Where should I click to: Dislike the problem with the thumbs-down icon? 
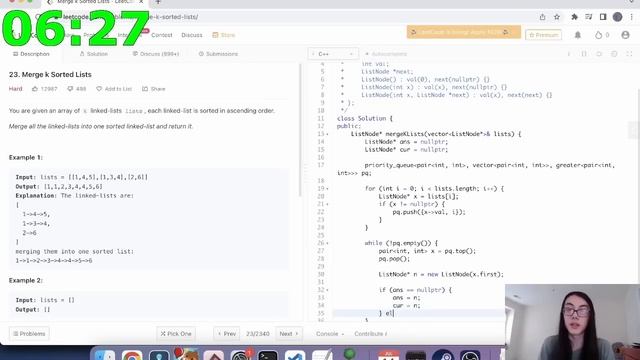coord(70,89)
